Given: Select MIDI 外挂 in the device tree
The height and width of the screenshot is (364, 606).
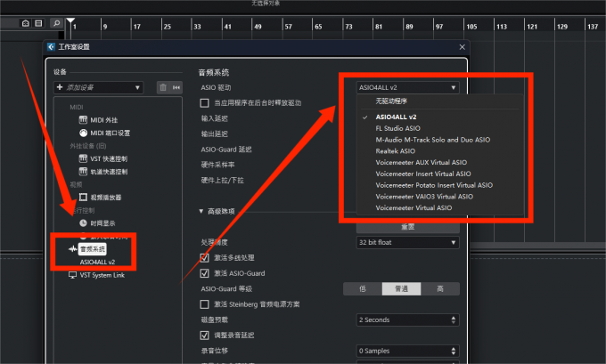Looking at the screenshot, I should click(104, 120).
